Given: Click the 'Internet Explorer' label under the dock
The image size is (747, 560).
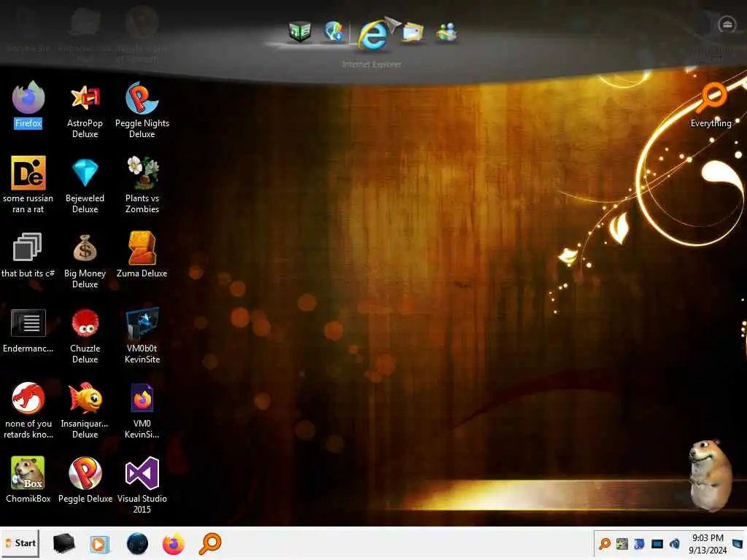Looking at the screenshot, I should [x=371, y=64].
